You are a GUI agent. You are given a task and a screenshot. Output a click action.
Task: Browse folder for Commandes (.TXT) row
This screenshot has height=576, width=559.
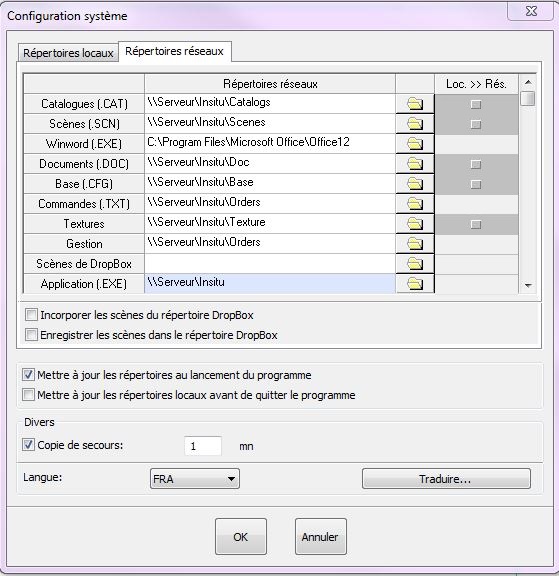(415, 204)
